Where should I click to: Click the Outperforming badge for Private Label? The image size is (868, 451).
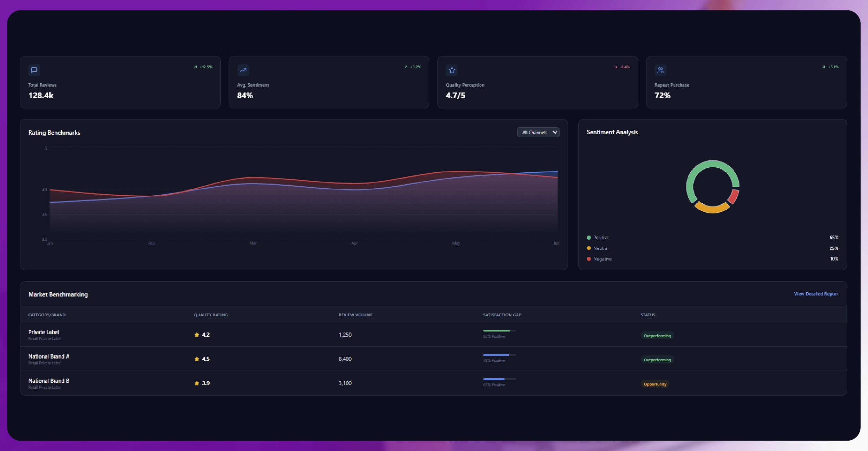(x=657, y=336)
